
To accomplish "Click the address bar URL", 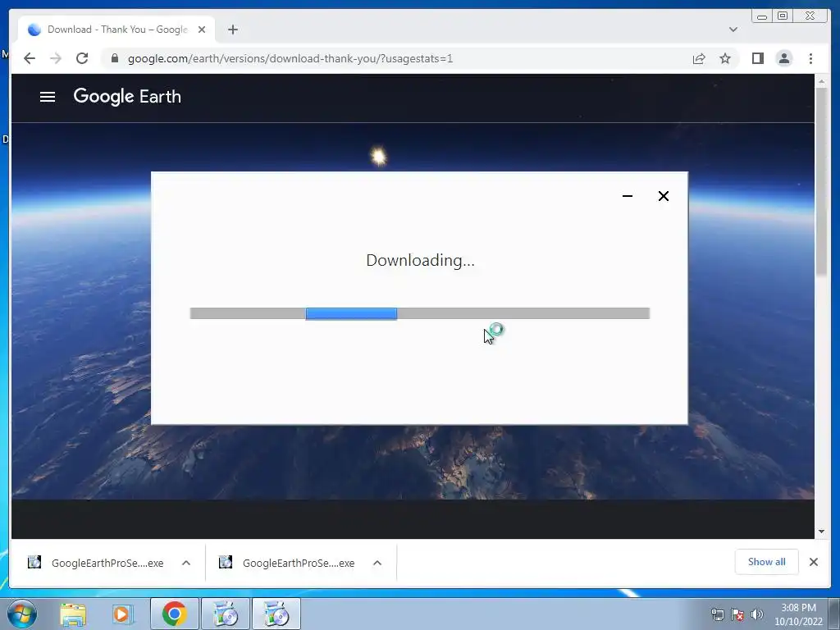I will (290, 58).
